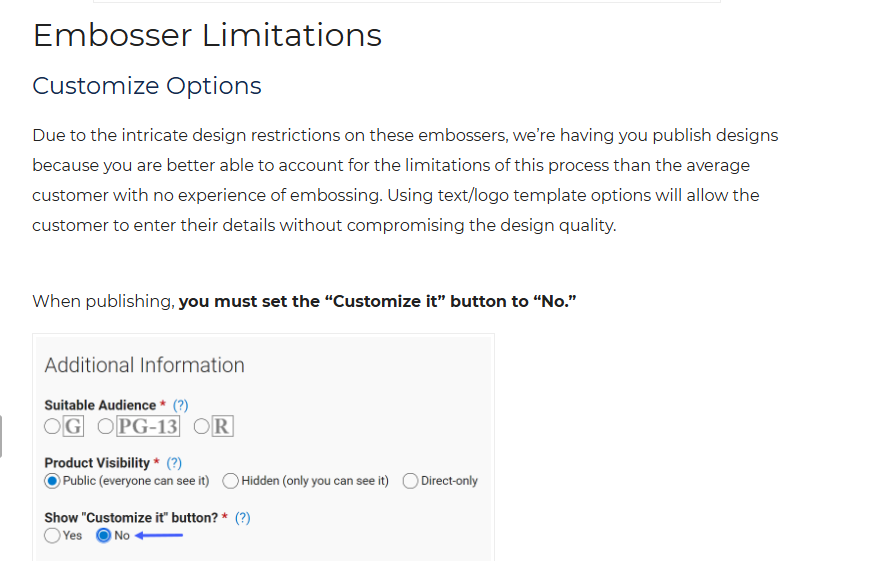This screenshot has height=561, width=875.
Task: Select the G audience radio button
Action: pos(52,426)
